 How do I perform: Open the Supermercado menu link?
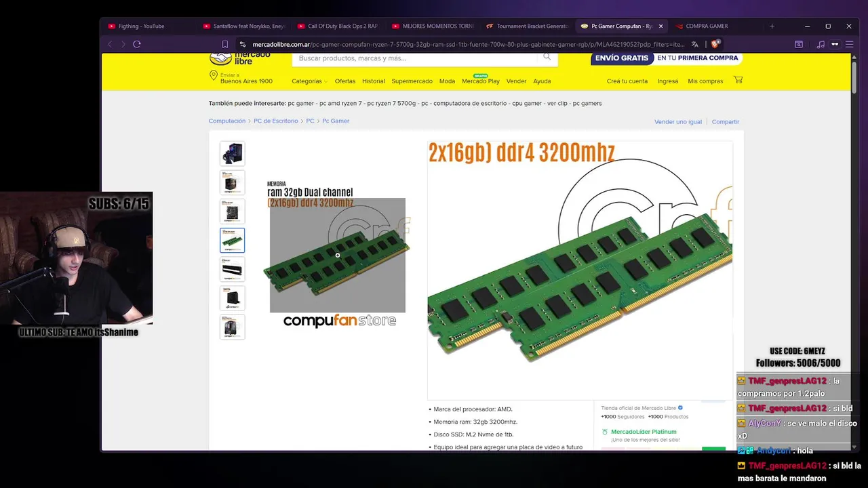(x=412, y=81)
